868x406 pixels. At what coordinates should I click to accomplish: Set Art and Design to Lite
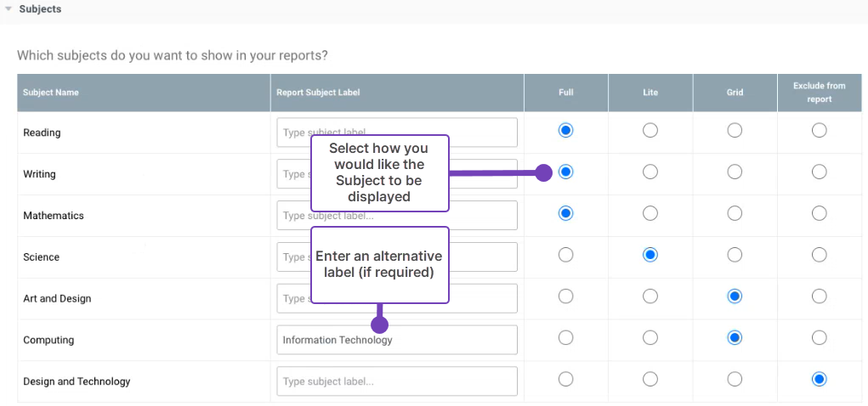point(650,296)
